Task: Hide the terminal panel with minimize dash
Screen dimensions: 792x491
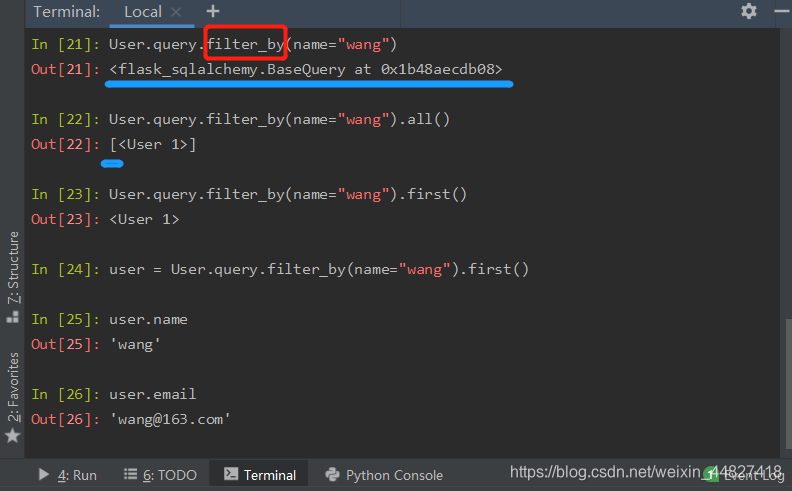Action: click(x=782, y=11)
